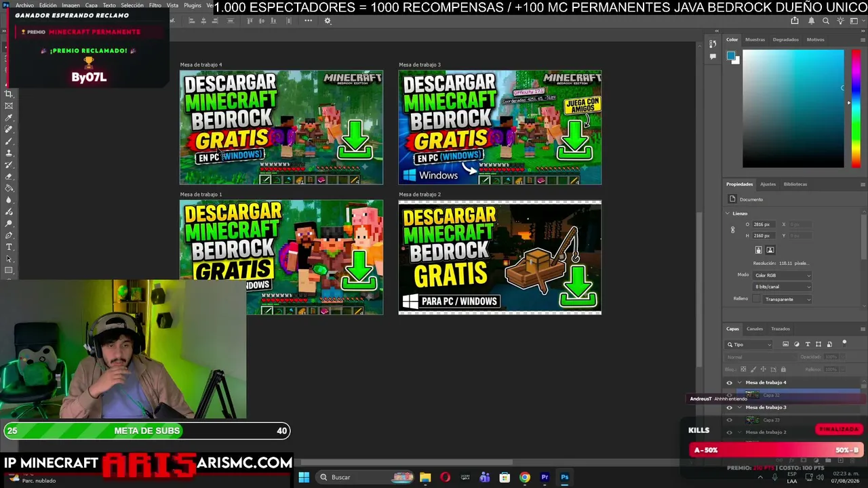
Task: Hide the Capa 33 layer
Action: point(730,420)
